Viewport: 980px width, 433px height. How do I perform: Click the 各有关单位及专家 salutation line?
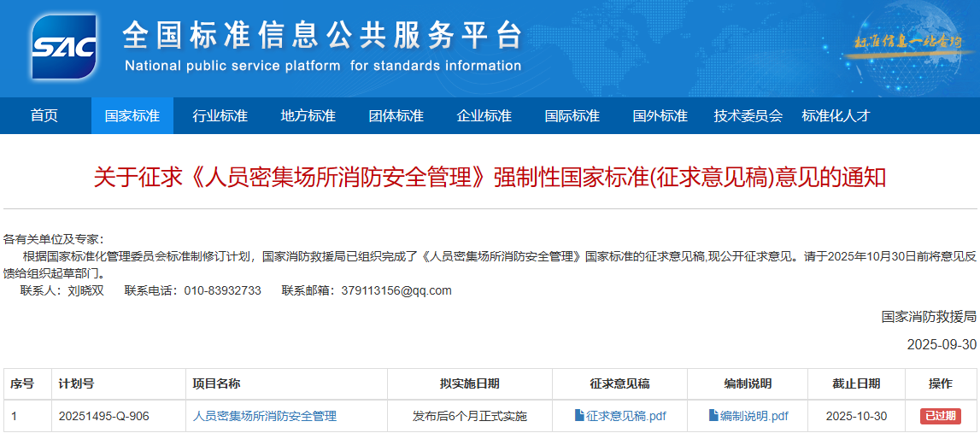(54, 240)
